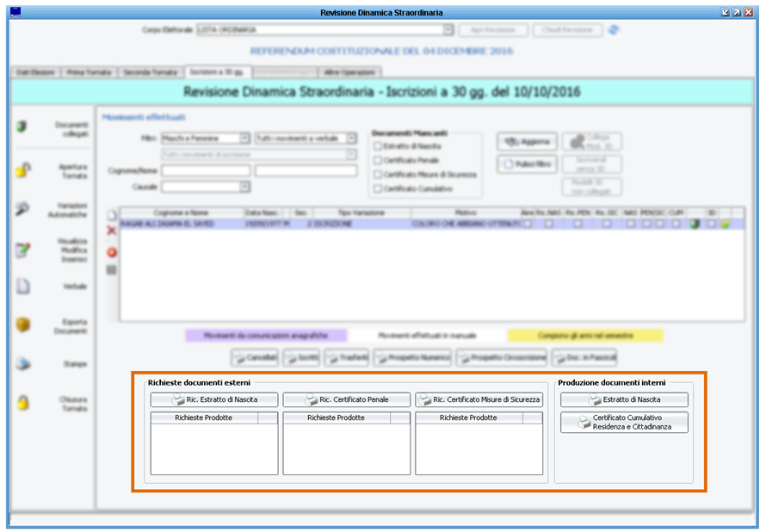Toggle the Ric. PEN checkbox in the grid row

click(x=578, y=224)
